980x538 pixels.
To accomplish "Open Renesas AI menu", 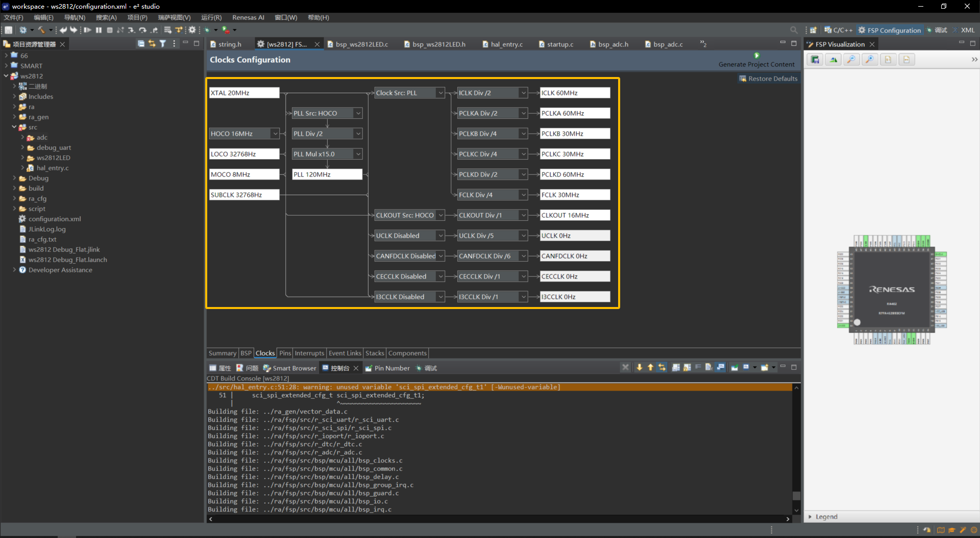I will click(248, 17).
